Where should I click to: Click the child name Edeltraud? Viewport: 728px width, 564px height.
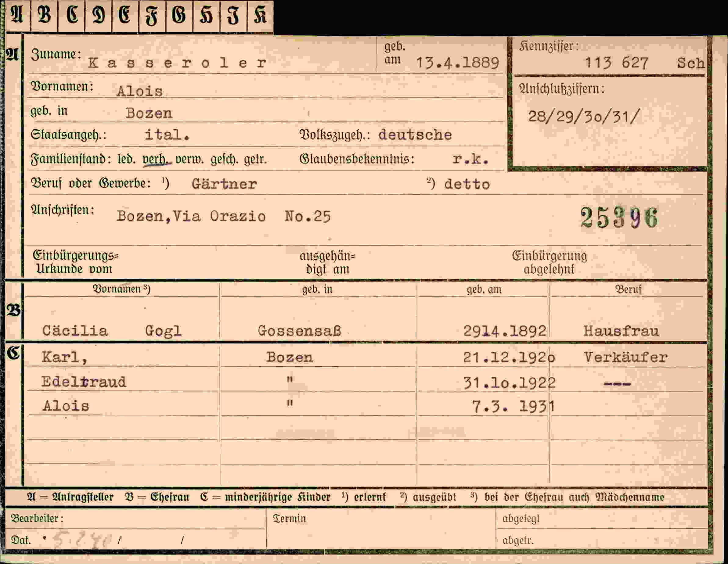tap(84, 382)
